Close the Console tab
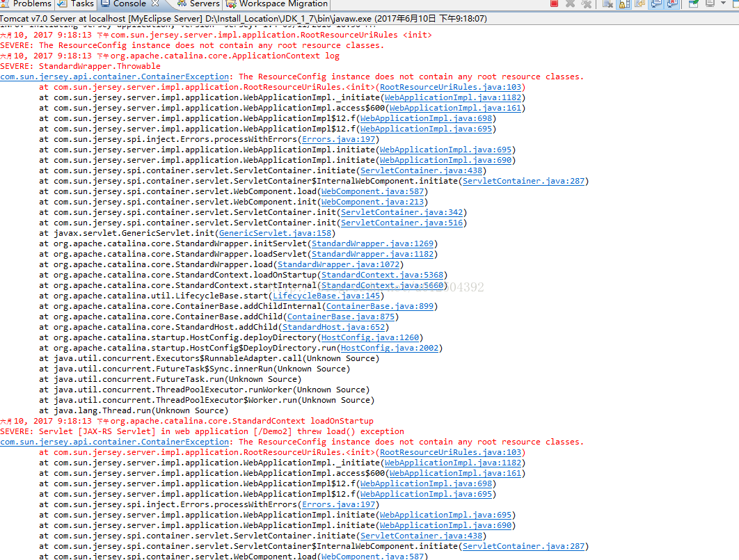 (155, 3)
